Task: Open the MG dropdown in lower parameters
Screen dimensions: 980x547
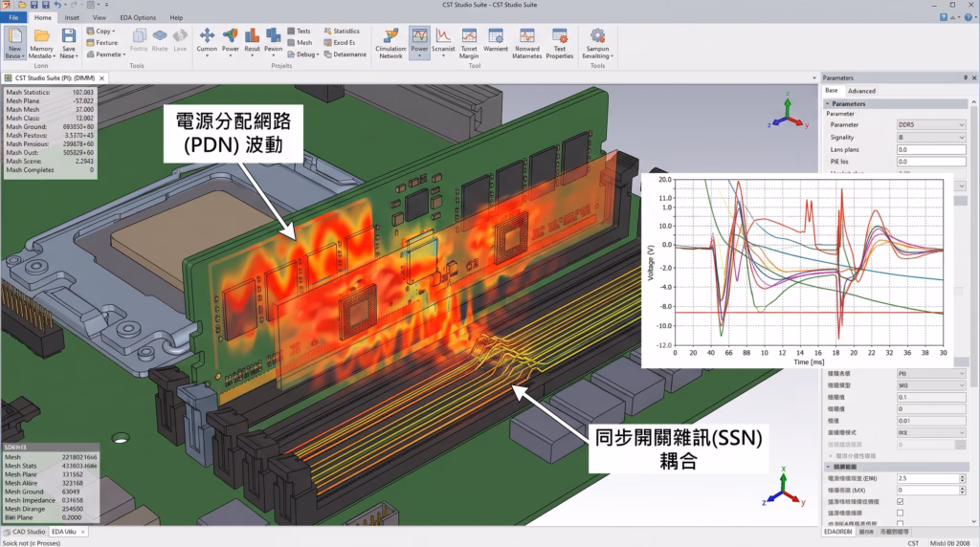Action: tap(931, 385)
